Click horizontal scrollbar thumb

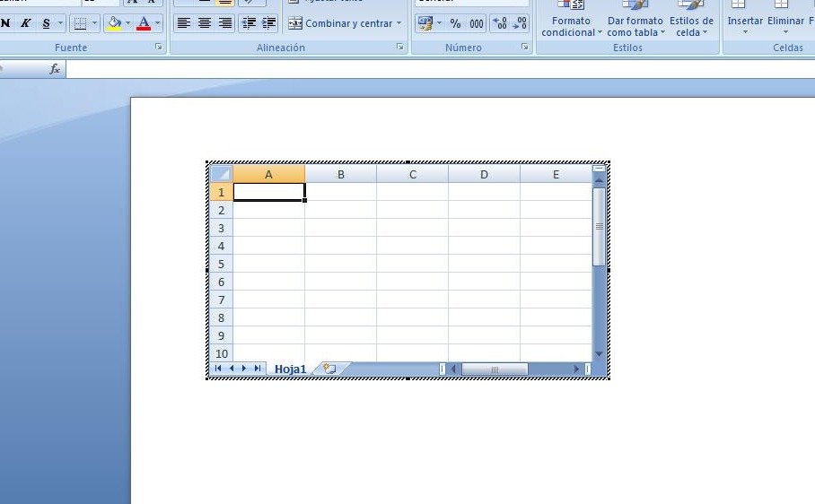(495, 369)
